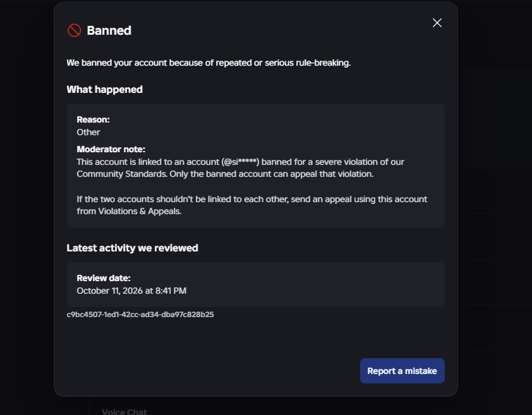Click the Voice Chat label behind dialog
This screenshot has height=415, width=532.
coord(124,411)
